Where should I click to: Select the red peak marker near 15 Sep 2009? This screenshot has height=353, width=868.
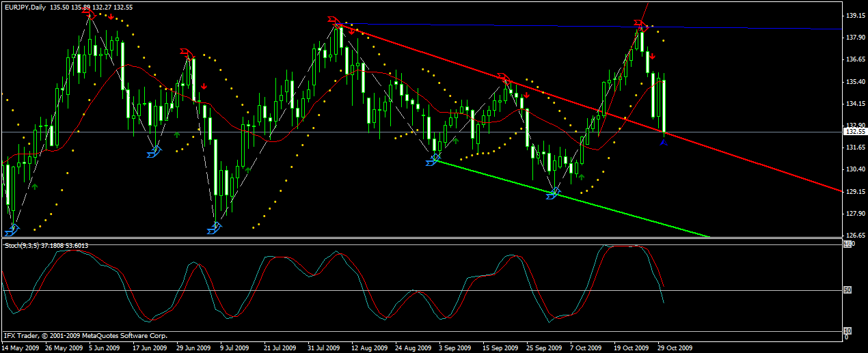[x=504, y=79]
